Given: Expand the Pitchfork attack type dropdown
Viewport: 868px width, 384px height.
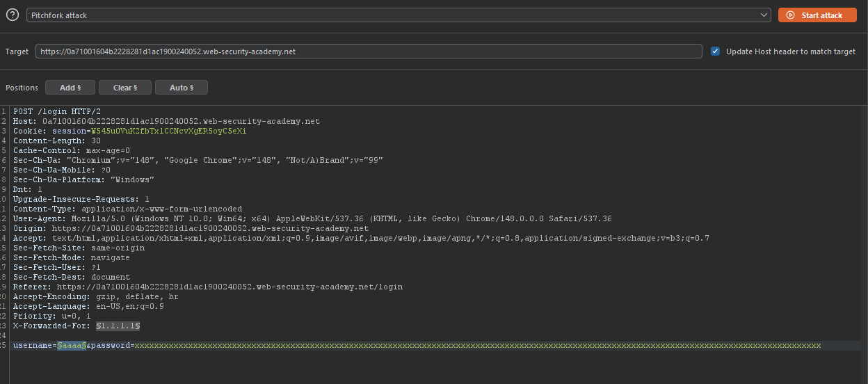Looking at the screenshot, I should click(x=399, y=15).
